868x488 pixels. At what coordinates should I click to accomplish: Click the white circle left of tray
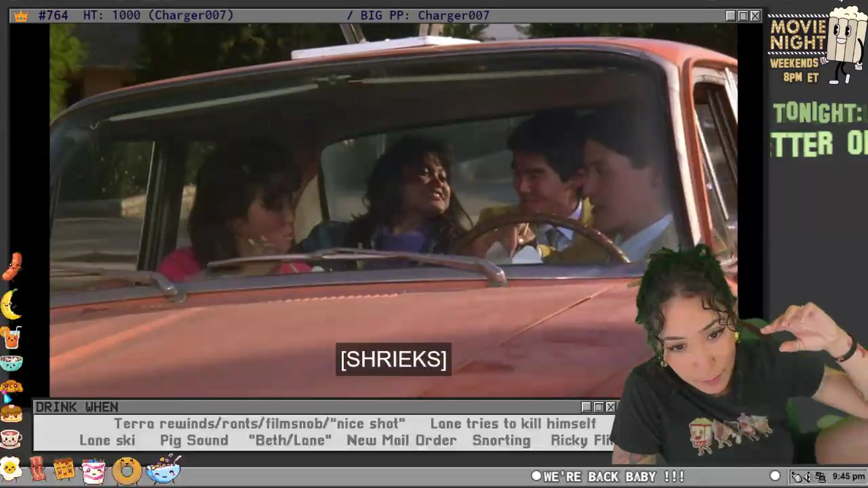tap(775, 476)
